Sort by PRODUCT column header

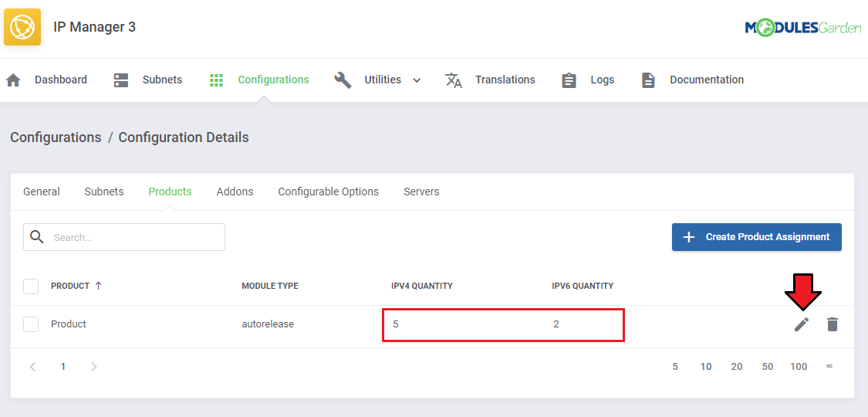[70, 286]
